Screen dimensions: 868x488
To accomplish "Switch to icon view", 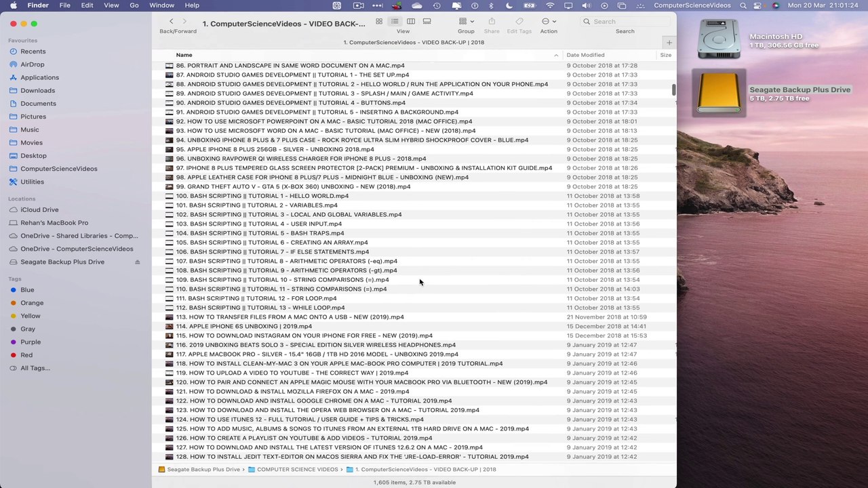I will [379, 22].
